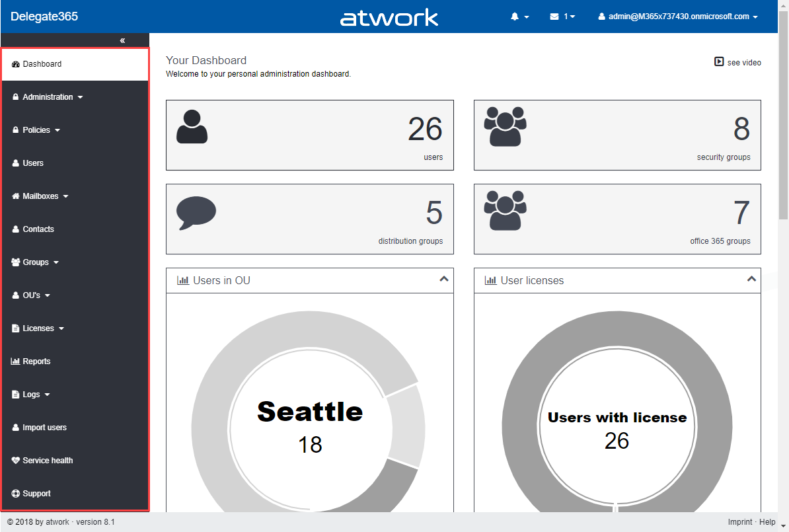This screenshot has width=789, height=532.
Task: Click the bar chart icon next to Reports
Action: (x=16, y=361)
